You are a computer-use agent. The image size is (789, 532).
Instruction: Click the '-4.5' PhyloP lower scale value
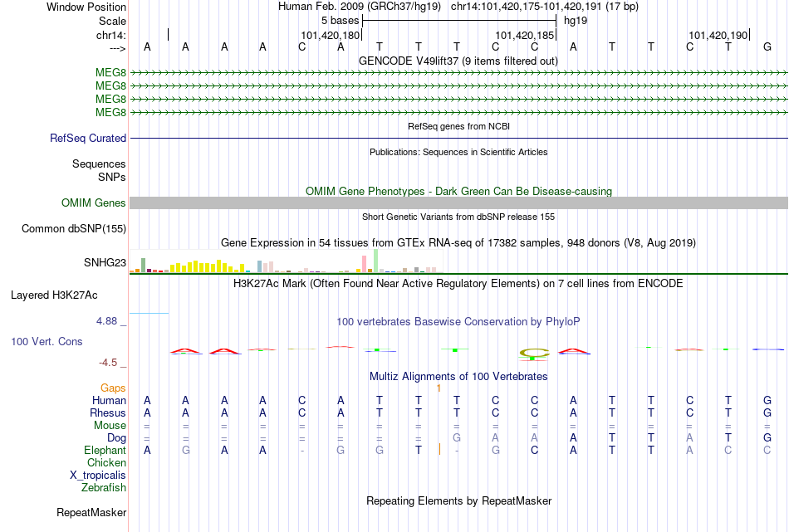(x=108, y=363)
